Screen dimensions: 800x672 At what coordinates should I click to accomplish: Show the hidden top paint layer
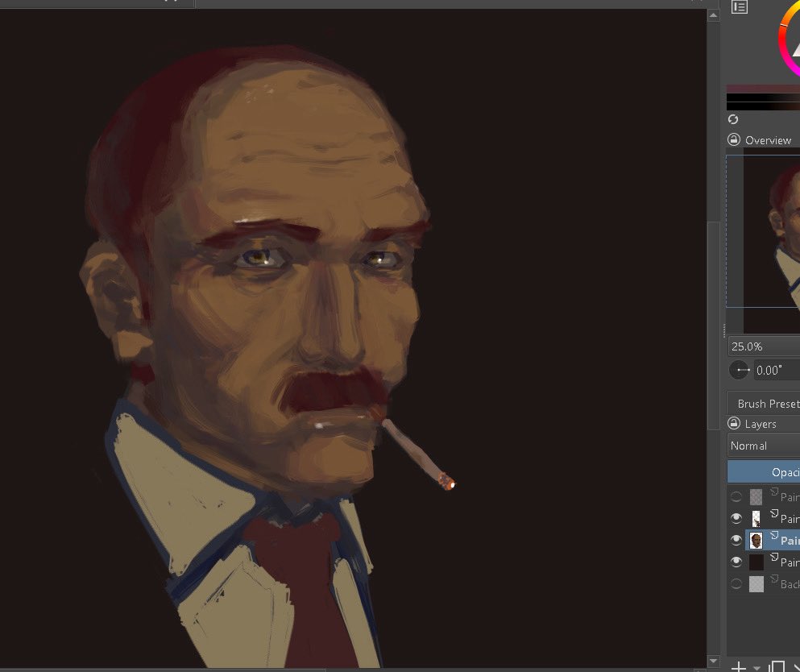736,496
